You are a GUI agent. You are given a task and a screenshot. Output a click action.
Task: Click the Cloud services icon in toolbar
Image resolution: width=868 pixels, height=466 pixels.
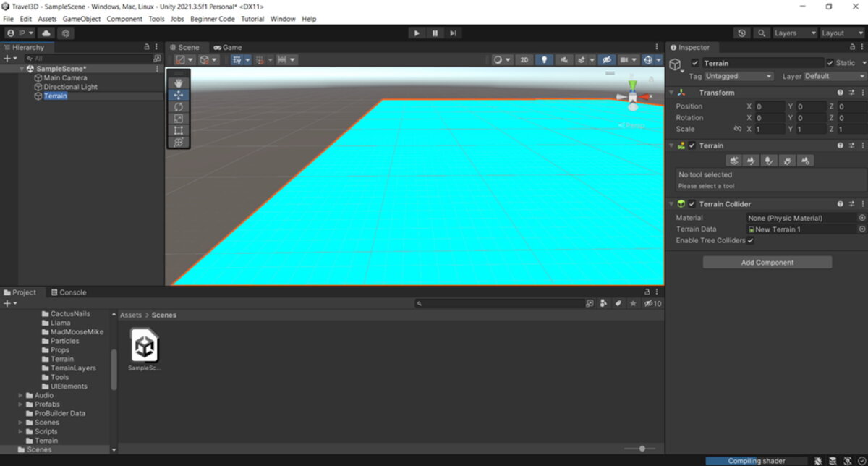[46, 33]
